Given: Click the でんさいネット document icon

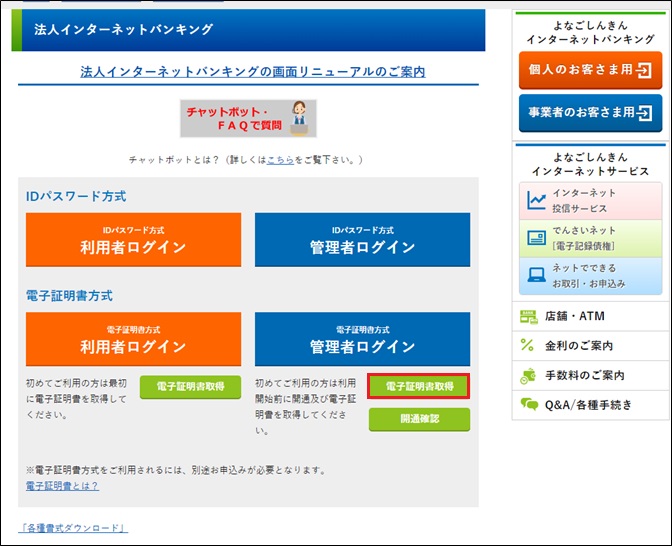Looking at the screenshot, I should [x=536, y=238].
